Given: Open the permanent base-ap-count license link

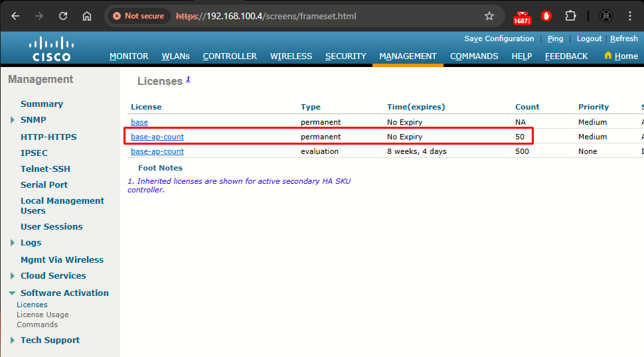Looking at the screenshot, I should [x=157, y=137].
